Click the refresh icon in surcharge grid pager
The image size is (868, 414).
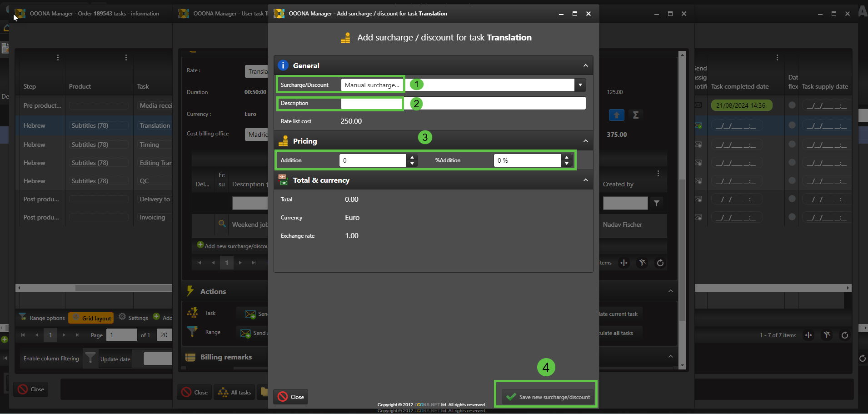[x=660, y=263]
